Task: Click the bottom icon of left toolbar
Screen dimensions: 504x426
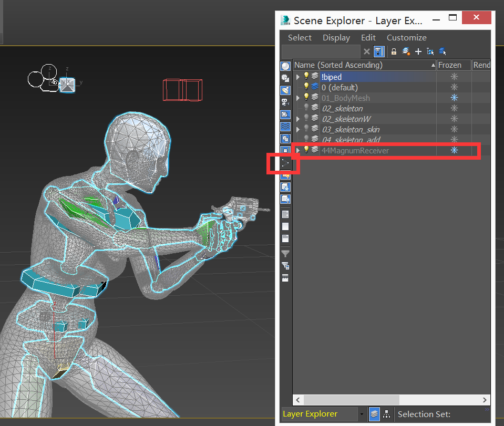Action: click(285, 278)
